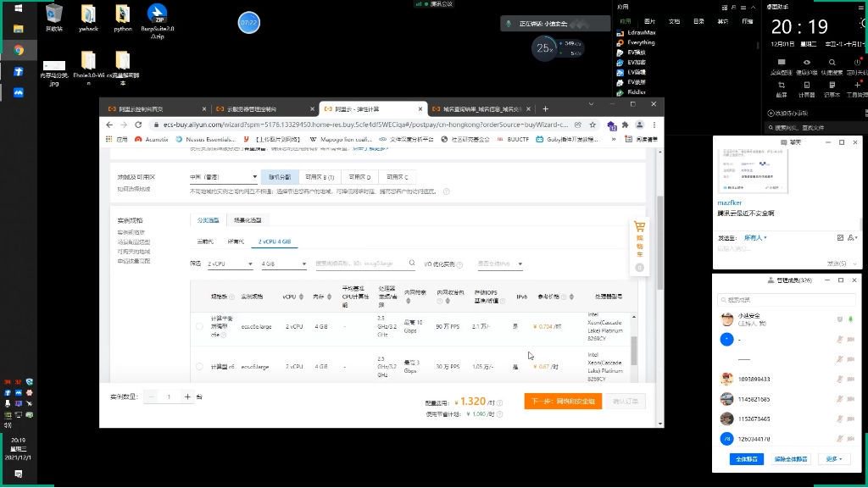This screenshot has height=488, width=868.
Task: Increase instance quantity with plus button
Action: 187,396
